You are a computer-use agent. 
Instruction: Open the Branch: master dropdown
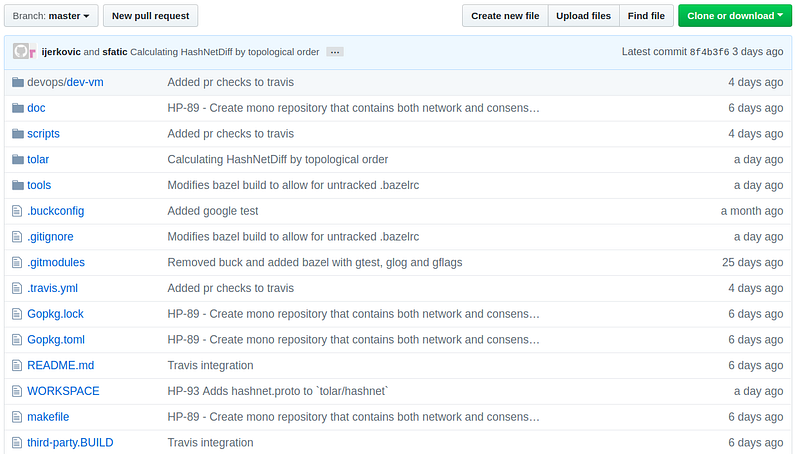click(51, 16)
